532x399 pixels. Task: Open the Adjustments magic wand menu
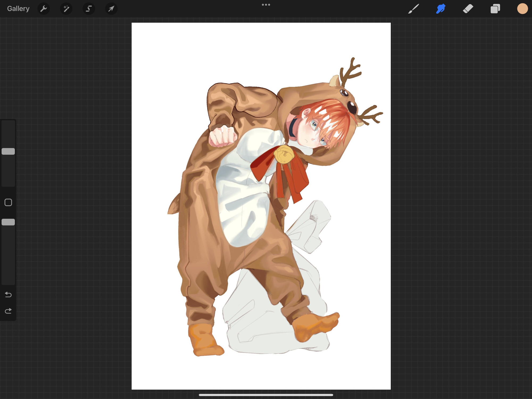tap(66, 9)
